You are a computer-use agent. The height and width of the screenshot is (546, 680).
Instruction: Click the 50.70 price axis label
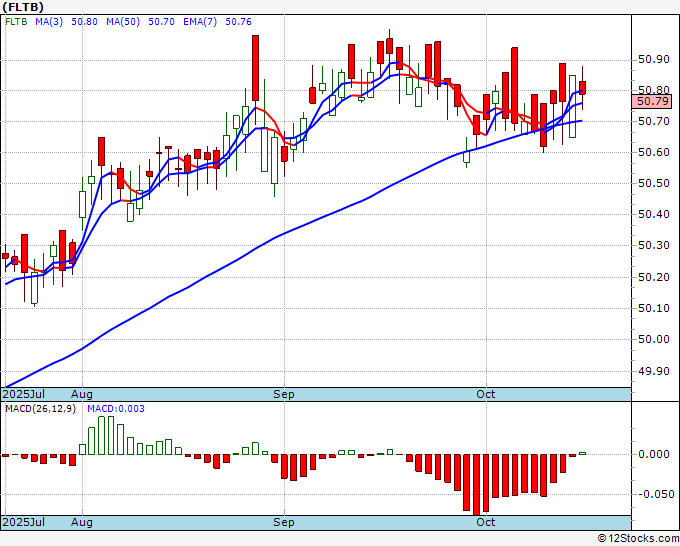coord(654,121)
